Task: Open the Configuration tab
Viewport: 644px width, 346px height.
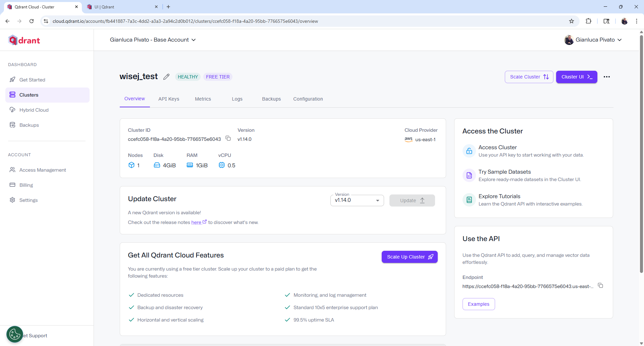Action: point(308,99)
